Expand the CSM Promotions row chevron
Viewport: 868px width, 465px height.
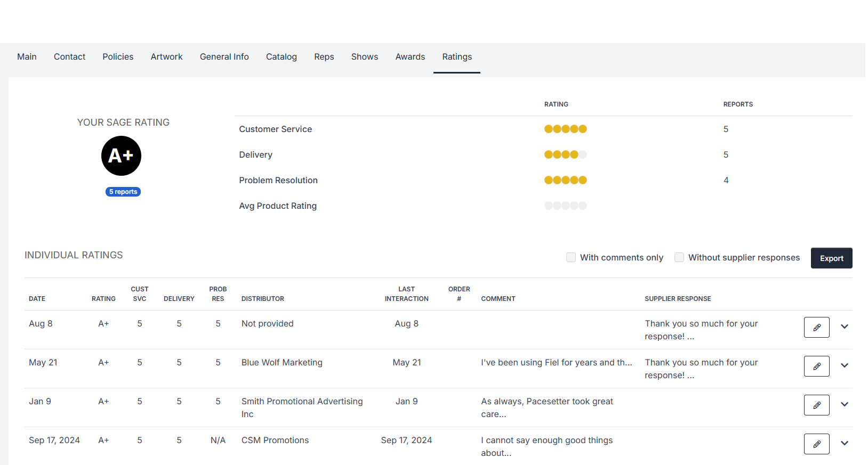click(x=845, y=443)
